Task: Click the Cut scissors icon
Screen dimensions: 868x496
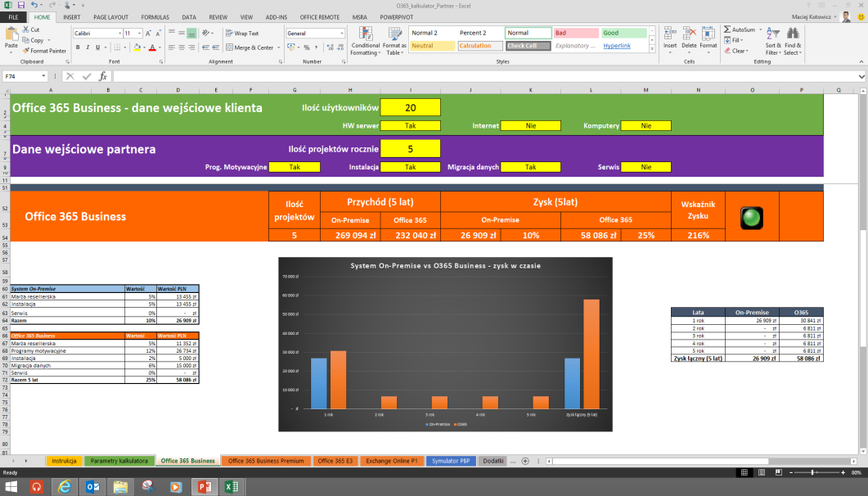Action: tap(25, 29)
